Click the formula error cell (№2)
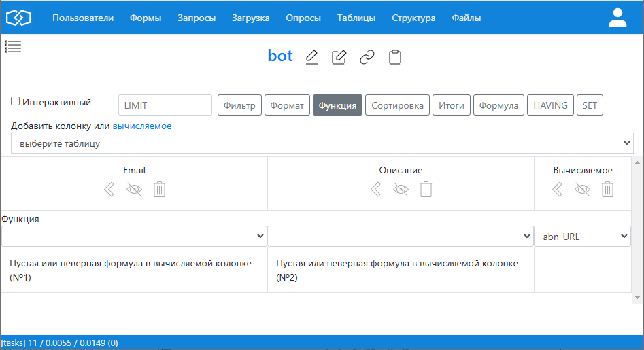 pyautogui.click(x=401, y=270)
